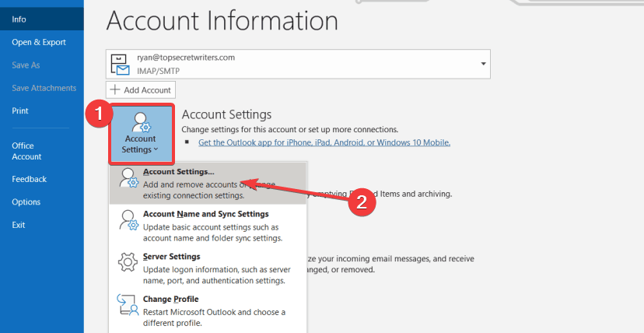Click the Add Account button
The width and height of the screenshot is (644, 333).
[x=141, y=90]
